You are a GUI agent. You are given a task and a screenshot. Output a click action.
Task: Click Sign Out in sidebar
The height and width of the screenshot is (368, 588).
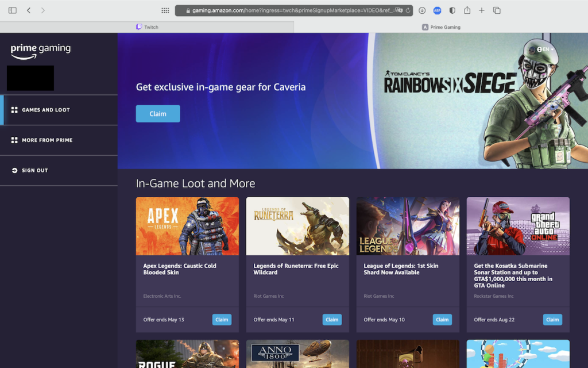(x=34, y=171)
